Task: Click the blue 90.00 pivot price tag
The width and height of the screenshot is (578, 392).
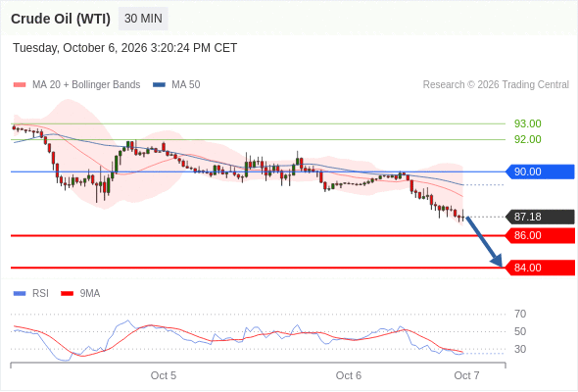Action: click(540, 171)
